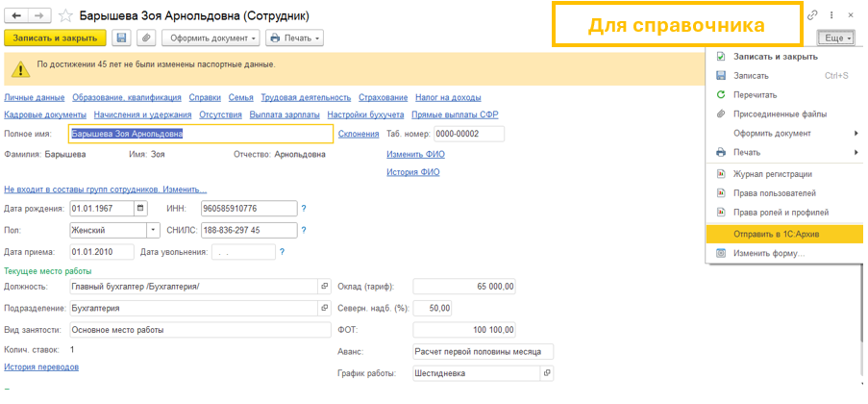Screen dimensions: 868x404
Task: Click the Северн. надб. percent field
Action: click(433, 308)
